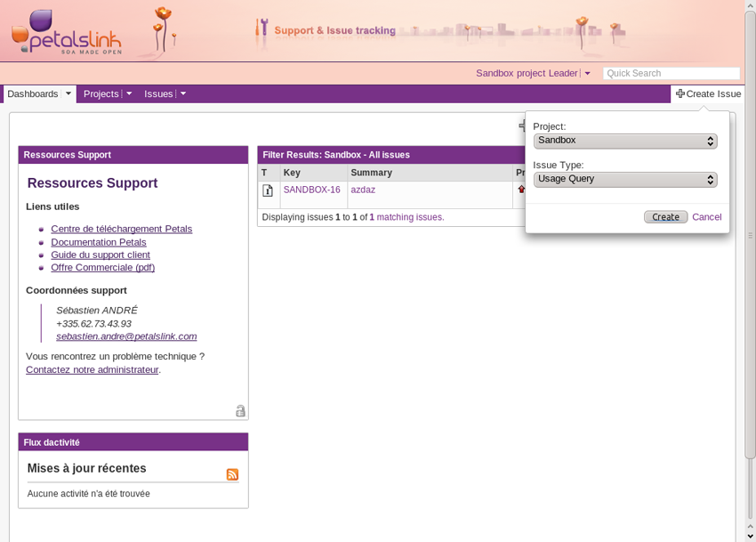Screen dimensions: 756x542
Task: Open the Issues menu
Action: (158, 93)
